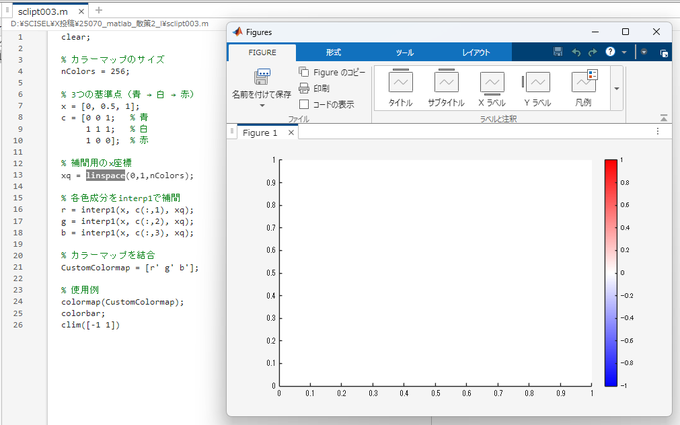Close the Figures window

pyautogui.click(x=656, y=32)
